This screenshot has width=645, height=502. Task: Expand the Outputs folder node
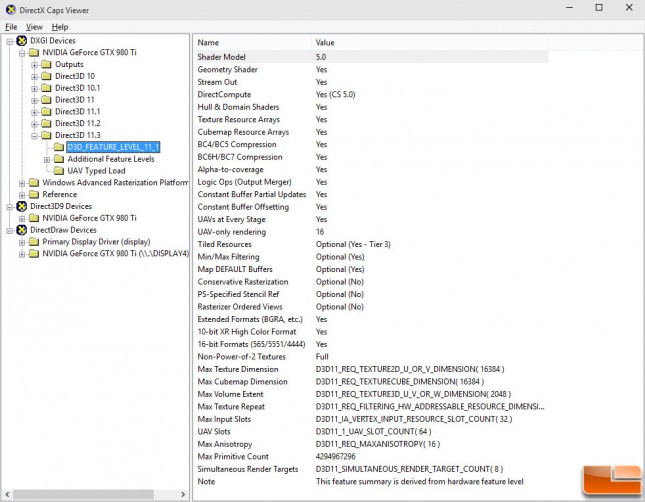point(35,65)
